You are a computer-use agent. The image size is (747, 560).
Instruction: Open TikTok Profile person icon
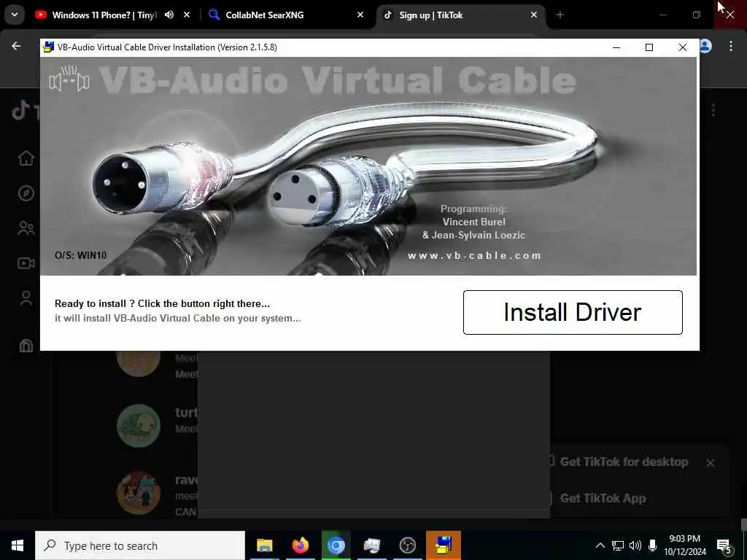tap(26, 298)
